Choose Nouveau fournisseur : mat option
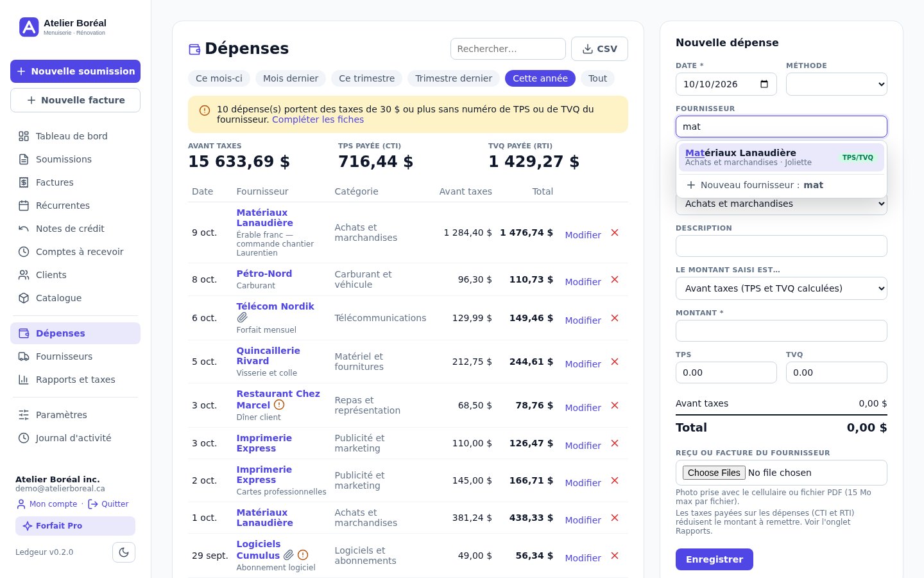This screenshot has height=578, width=924. click(x=782, y=185)
